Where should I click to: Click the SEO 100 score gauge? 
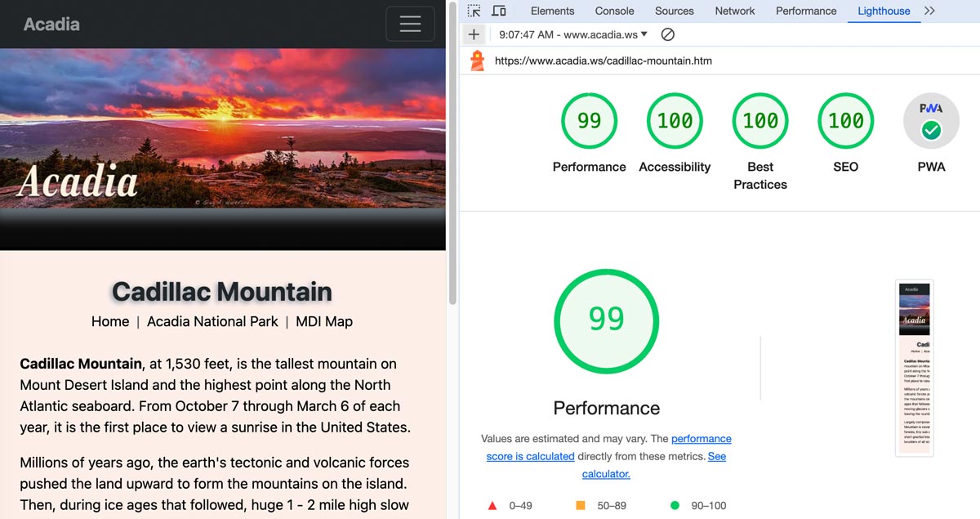pyautogui.click(x=845, y=121)
